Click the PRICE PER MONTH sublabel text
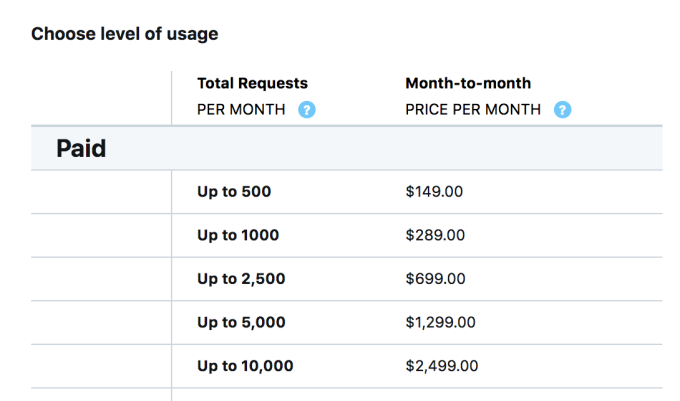 [473, 110]
